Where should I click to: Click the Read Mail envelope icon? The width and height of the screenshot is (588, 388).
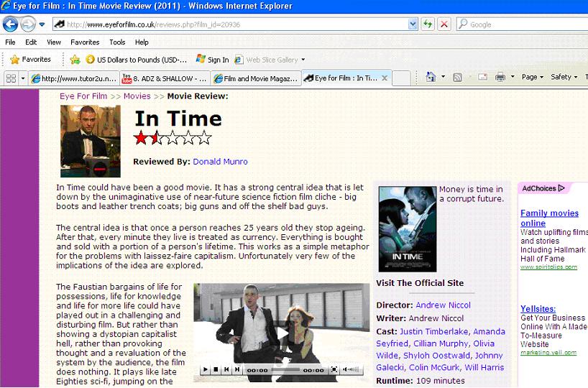(x=482, y=77)
